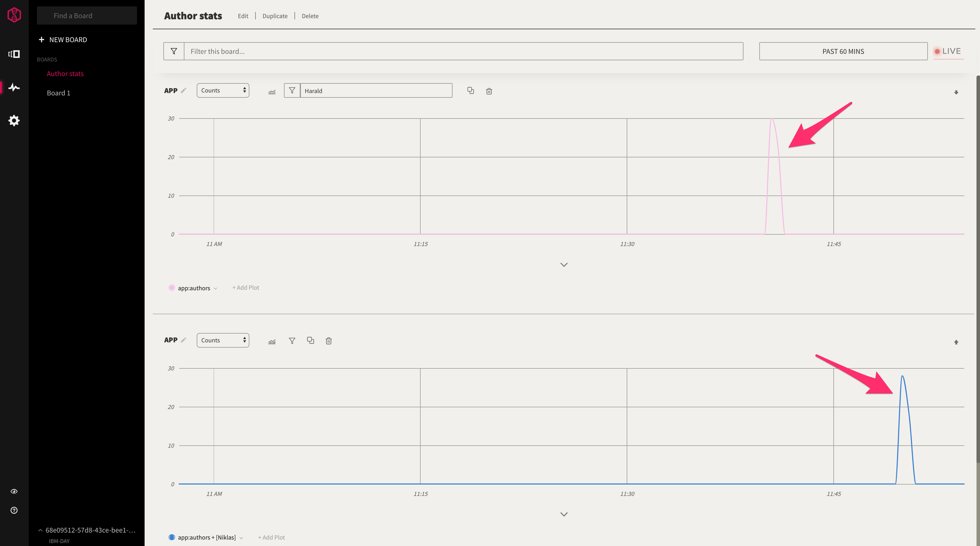The width and height of the screenshot is (980, 546).
Task: Toggle the eye icon in the sidebar
Action: (x=14, y=491)
